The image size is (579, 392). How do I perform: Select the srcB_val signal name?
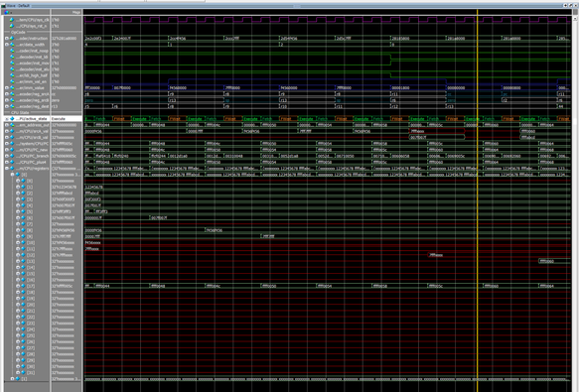coord(32,137)
